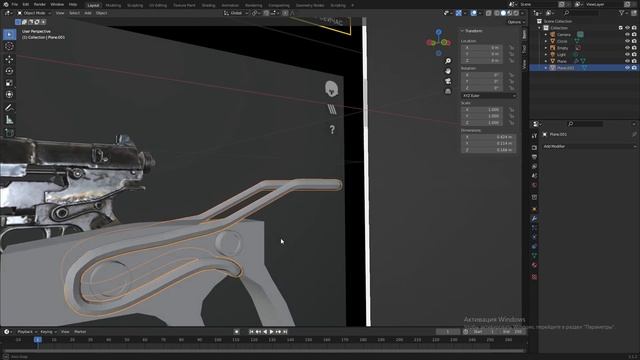Toggle lock on Scale X
Viewport: 640px width, 360px height.
coord(511,110)
